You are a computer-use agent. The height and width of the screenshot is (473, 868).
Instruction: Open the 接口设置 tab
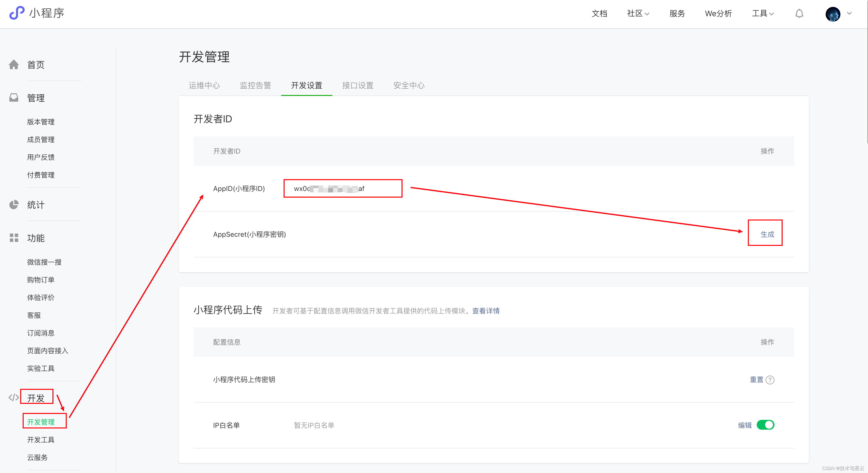(x=357, y=85)
